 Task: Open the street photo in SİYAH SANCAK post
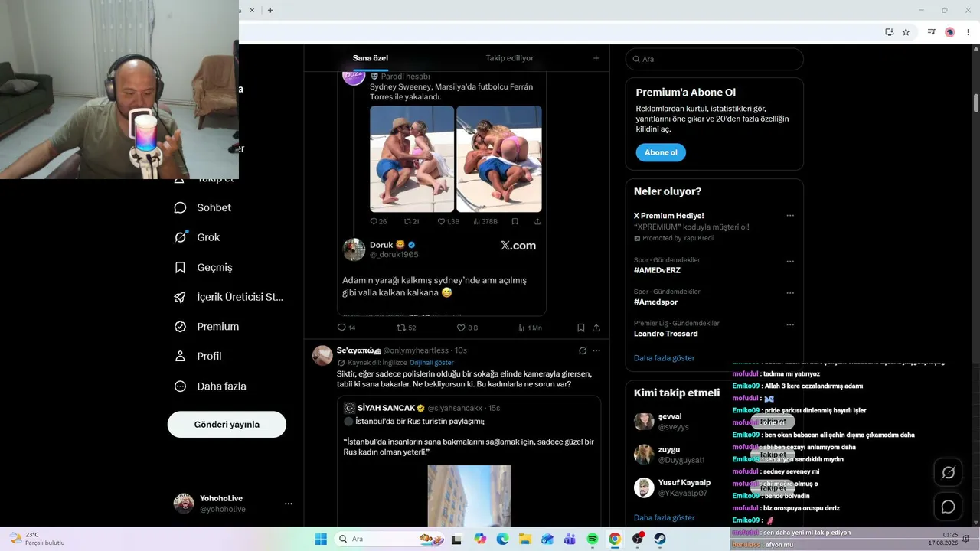[469, 496]
